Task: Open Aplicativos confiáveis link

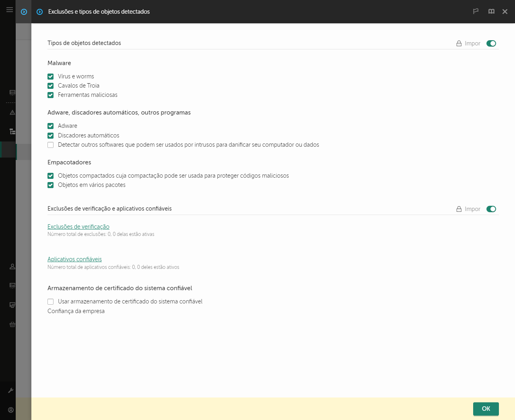Action: 74,259
